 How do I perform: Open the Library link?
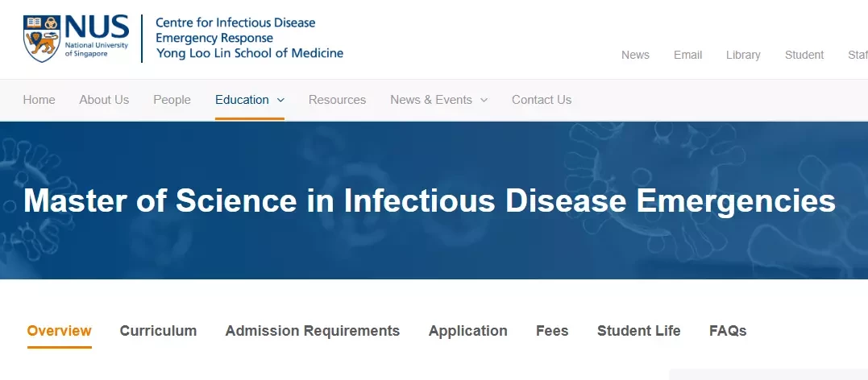[743, 55]
